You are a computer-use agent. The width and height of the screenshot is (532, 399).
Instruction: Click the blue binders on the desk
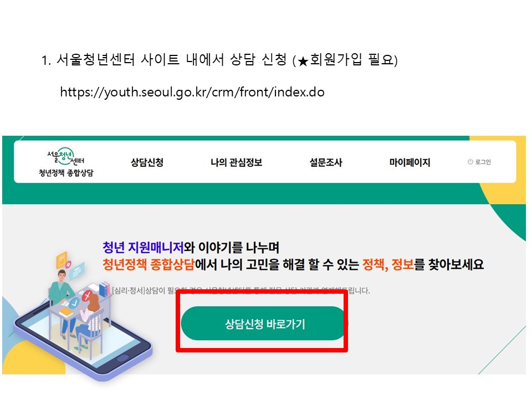[x=104, y=289]
